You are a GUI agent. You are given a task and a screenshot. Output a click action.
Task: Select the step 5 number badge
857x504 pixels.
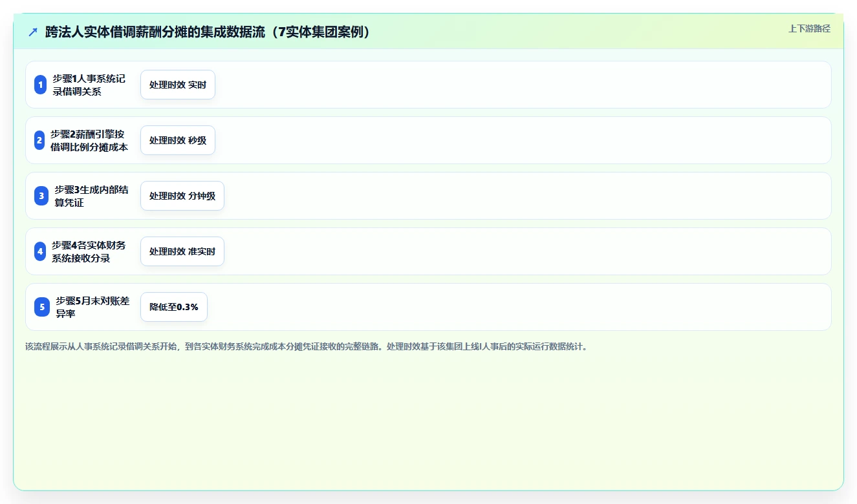pos(42,307)
